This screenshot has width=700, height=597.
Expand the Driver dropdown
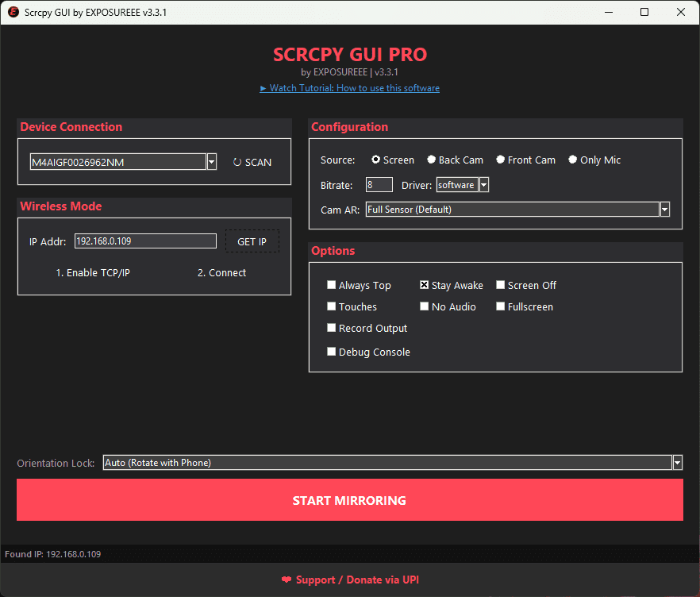484,185
